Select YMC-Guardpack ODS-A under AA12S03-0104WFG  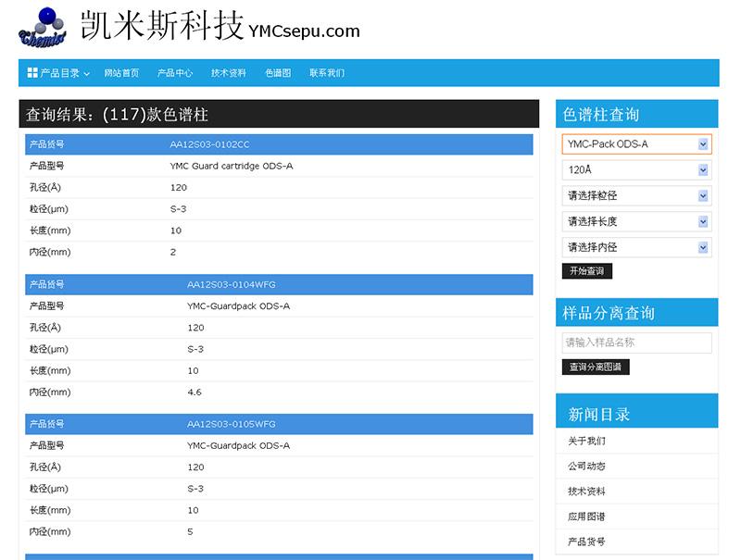[x=239, y=306]
